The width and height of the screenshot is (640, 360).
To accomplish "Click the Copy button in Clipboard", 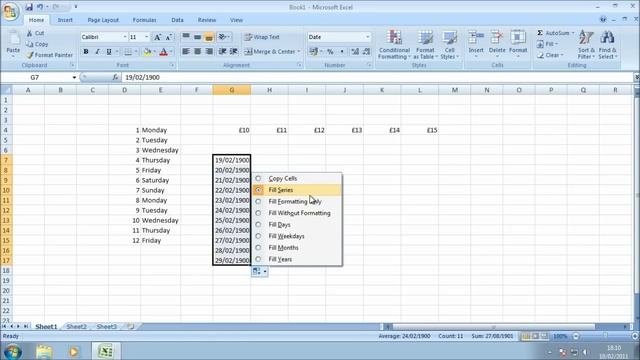I will click(x=37, y=44).
